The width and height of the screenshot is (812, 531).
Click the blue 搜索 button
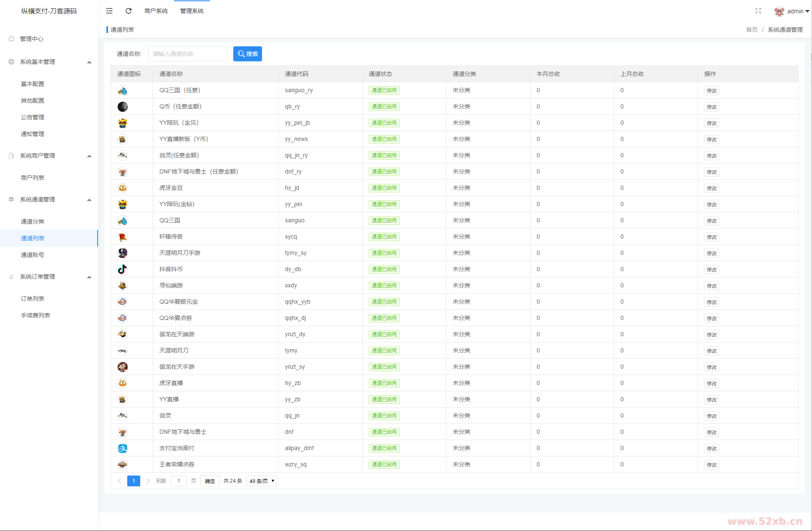[247, 54]
